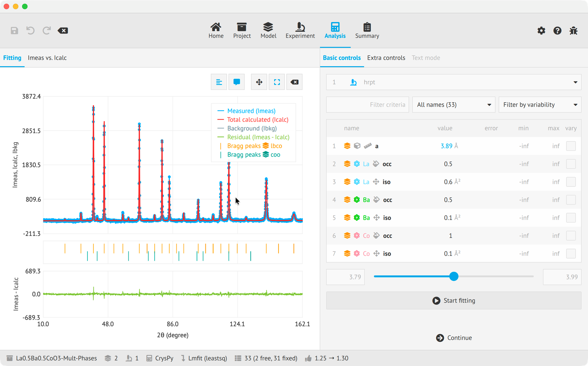
Task: Activate box zoom on the chart
Action: pyautogui.click(x=277, y=82)
